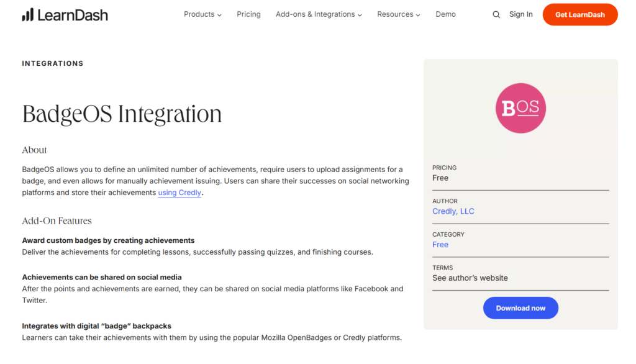Click the Download now button
Viewport: 636px width, 364px height.
[x=520, y=308]
